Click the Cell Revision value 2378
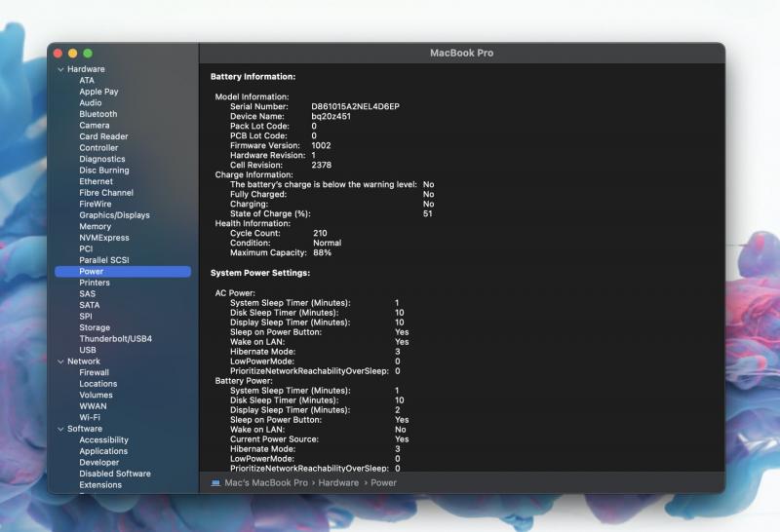The height and width of the screenshot is (532, 780). pyautogui.click(x=322, y=165)
